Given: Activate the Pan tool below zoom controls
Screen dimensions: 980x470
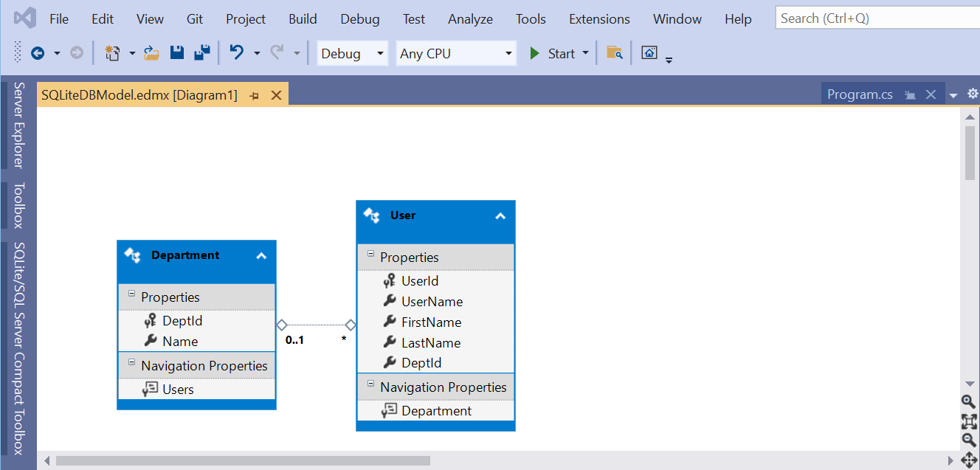Looking at the screenshot, I should pos(968,461).
